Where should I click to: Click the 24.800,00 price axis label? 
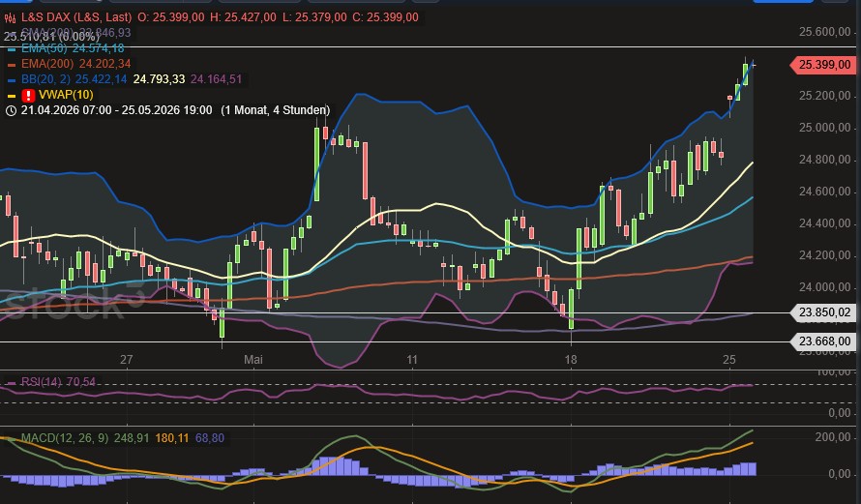pyautogui.click(x=825, y=160)
